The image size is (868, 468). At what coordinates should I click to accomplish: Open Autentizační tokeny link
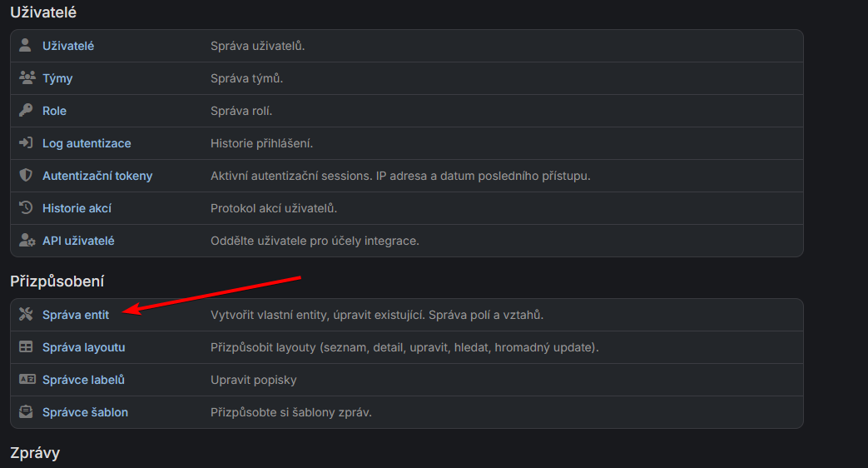[97, 176]
